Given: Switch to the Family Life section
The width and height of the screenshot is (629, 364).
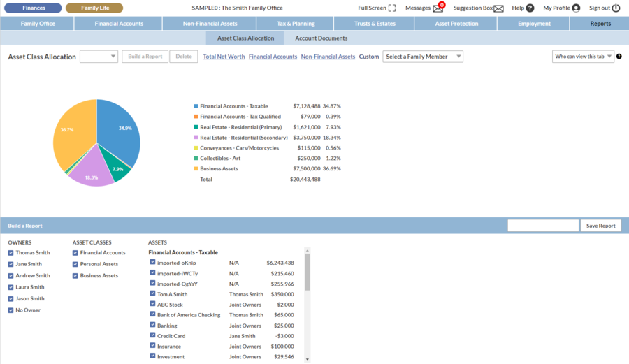Looking at the screenshot, I should (x=94, y=8).
